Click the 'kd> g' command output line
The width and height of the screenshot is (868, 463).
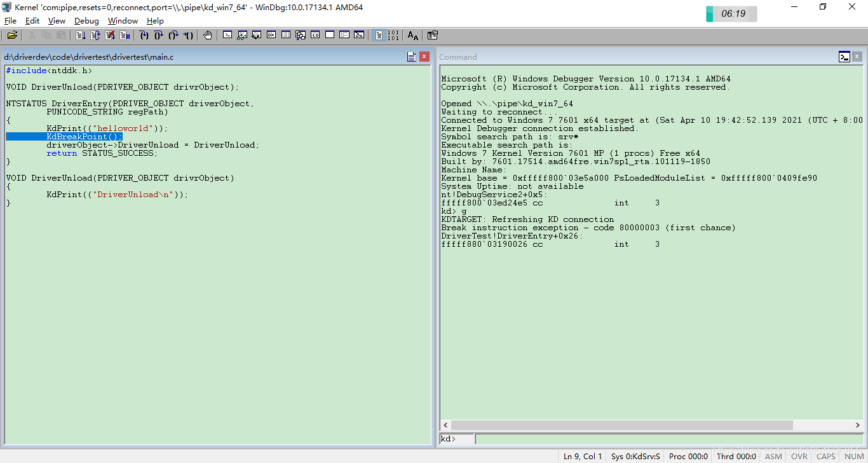(454, 211)
